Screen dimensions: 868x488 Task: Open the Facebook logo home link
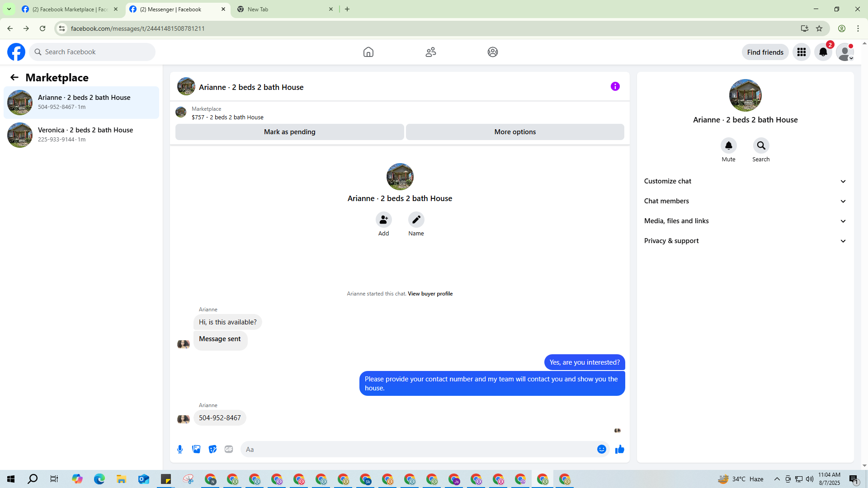tap(16, 52)
